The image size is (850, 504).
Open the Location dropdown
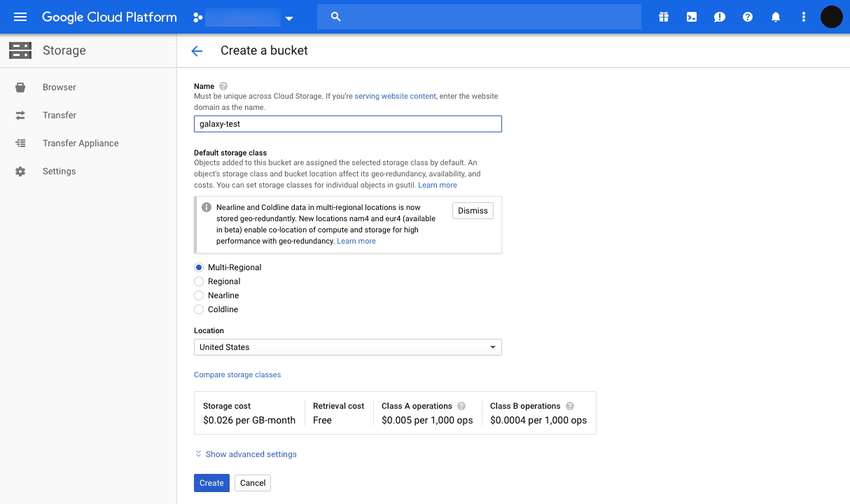tap(347, 347)
